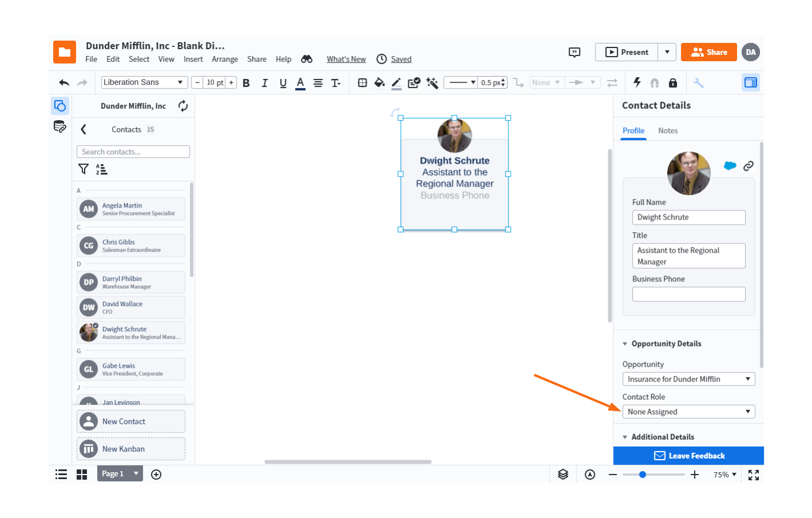Open the File menu

click(x=91, y=59)
